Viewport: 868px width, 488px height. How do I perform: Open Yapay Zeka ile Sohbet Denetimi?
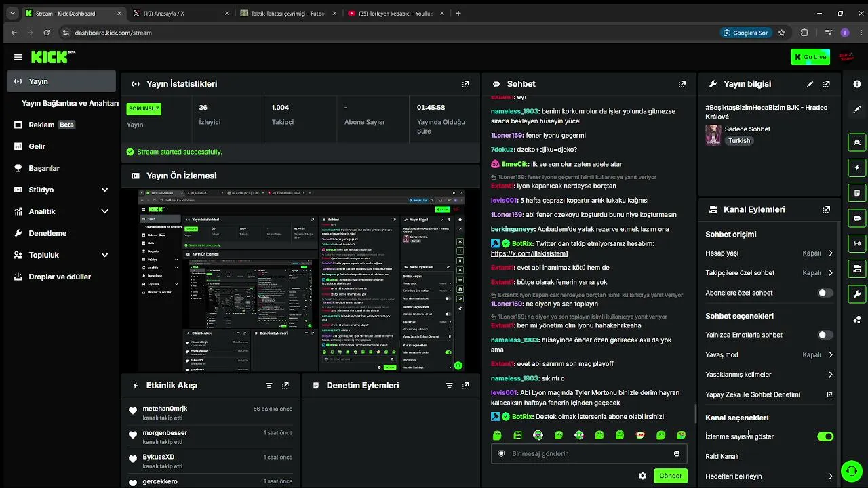[x=769, y=394]
